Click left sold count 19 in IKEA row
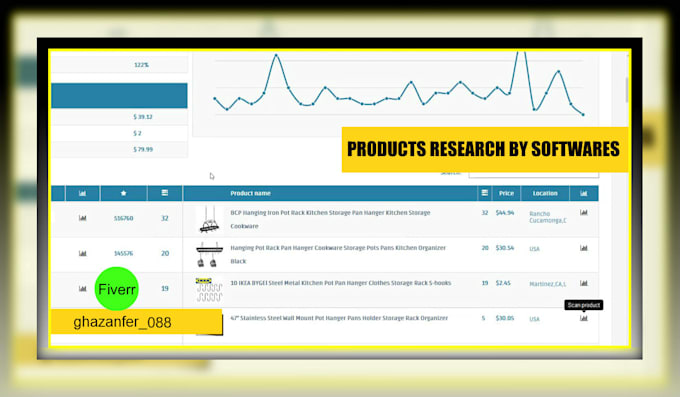Viewport: 680px width, 397px height. pyautogui.click(x=165, y=289)
